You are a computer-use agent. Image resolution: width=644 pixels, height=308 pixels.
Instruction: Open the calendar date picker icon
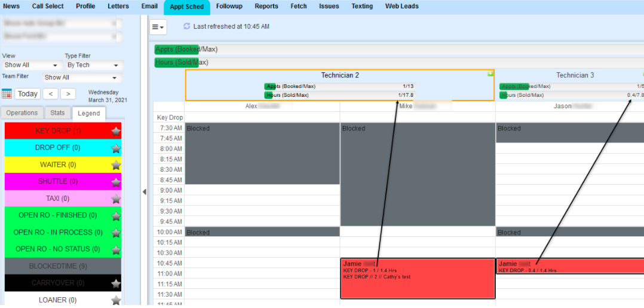(x=7, y=94)
